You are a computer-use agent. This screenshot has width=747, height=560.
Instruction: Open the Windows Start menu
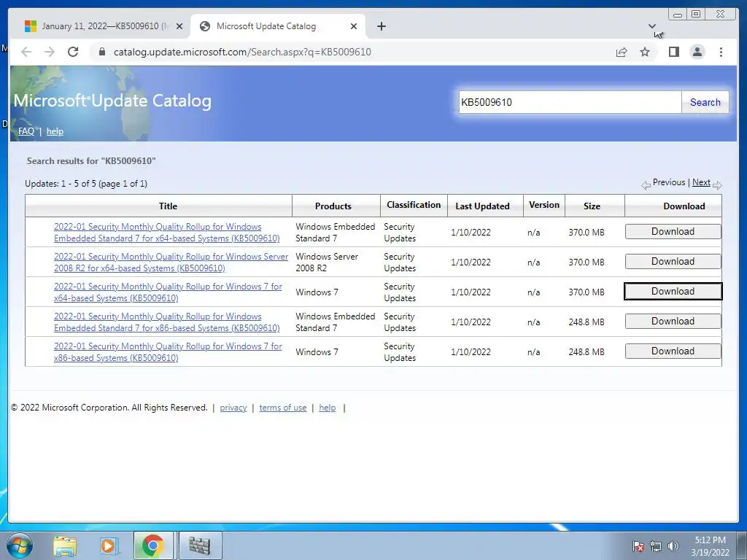pos(20,545)
